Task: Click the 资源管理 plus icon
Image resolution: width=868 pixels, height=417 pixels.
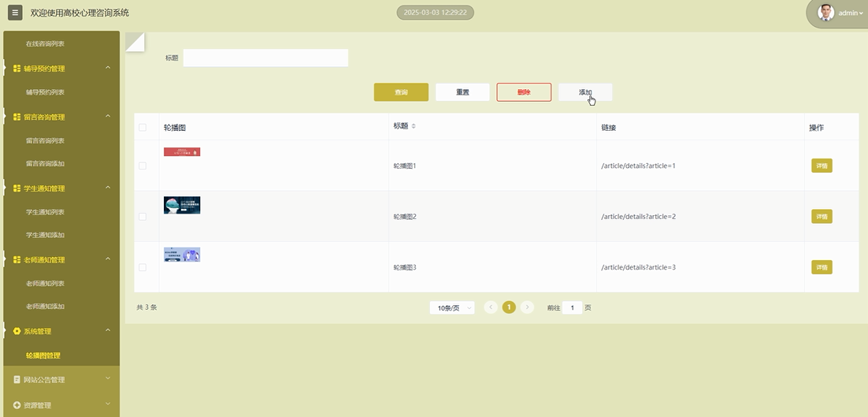Action: pos(17,405)
